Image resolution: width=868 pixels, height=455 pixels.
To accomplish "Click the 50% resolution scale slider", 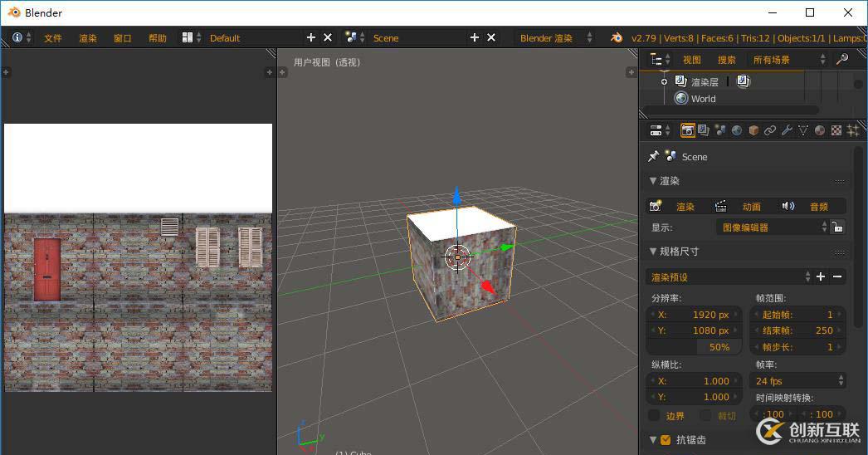I will (x=695, y=347).
